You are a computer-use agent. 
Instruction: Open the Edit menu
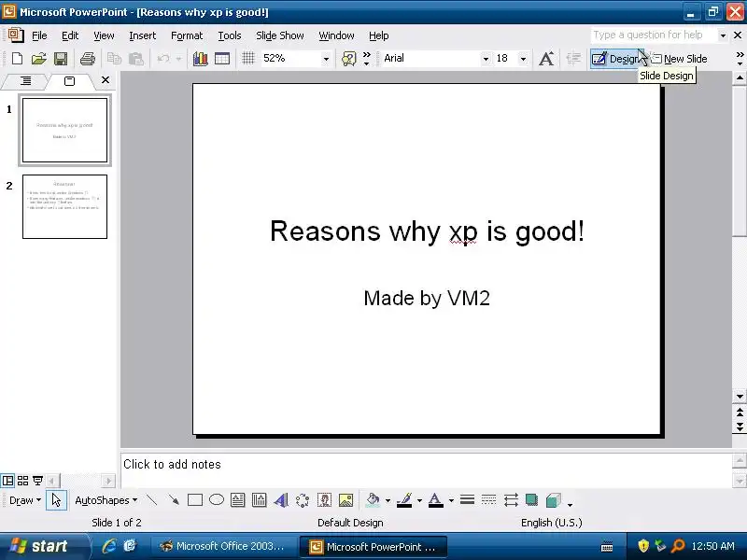pos(69,35)
